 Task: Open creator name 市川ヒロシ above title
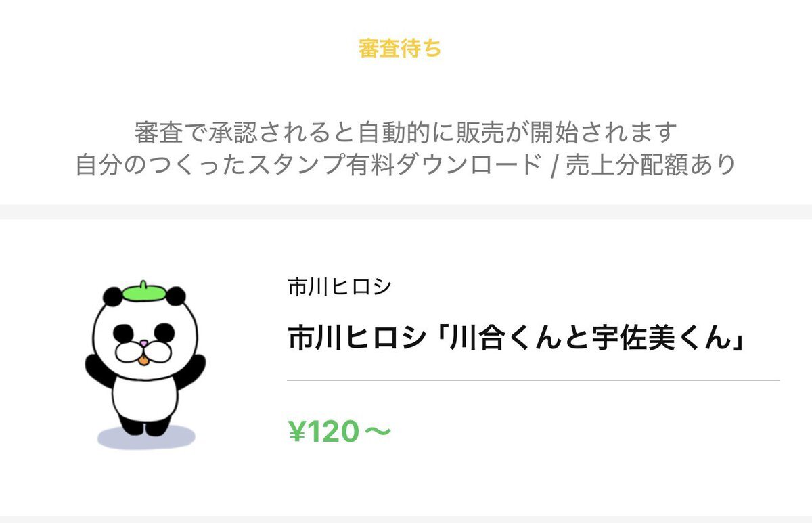point(340,288)
